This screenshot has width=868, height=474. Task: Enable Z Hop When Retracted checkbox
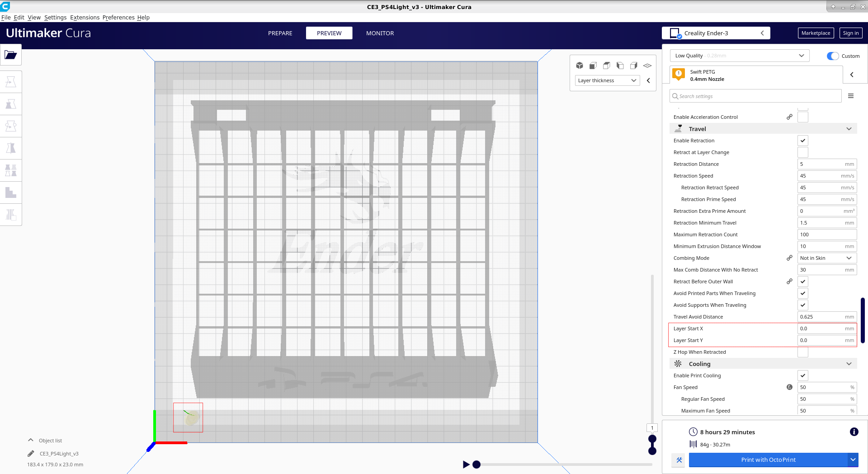coord(803,352)
